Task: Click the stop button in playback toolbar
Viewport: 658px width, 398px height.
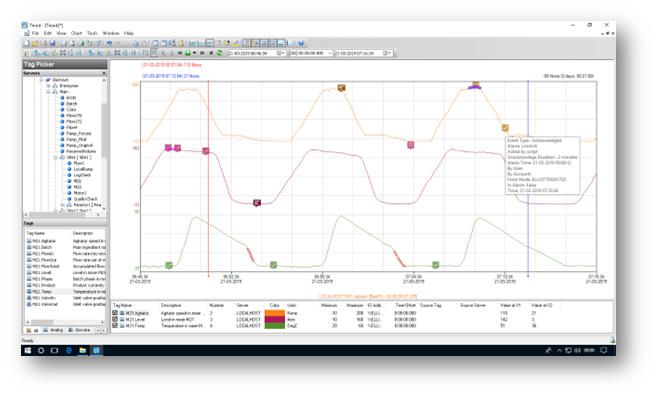Action: point(211,53)
